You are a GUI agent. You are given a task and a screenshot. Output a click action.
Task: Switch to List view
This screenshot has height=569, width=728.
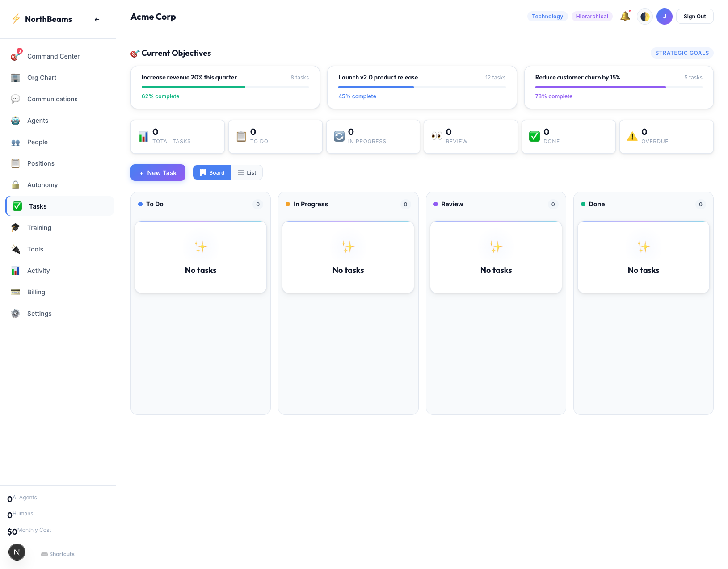coord(247,172)
